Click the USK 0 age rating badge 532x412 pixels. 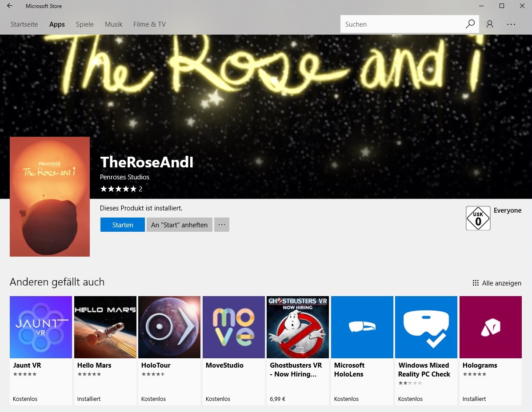pos(478,218)
